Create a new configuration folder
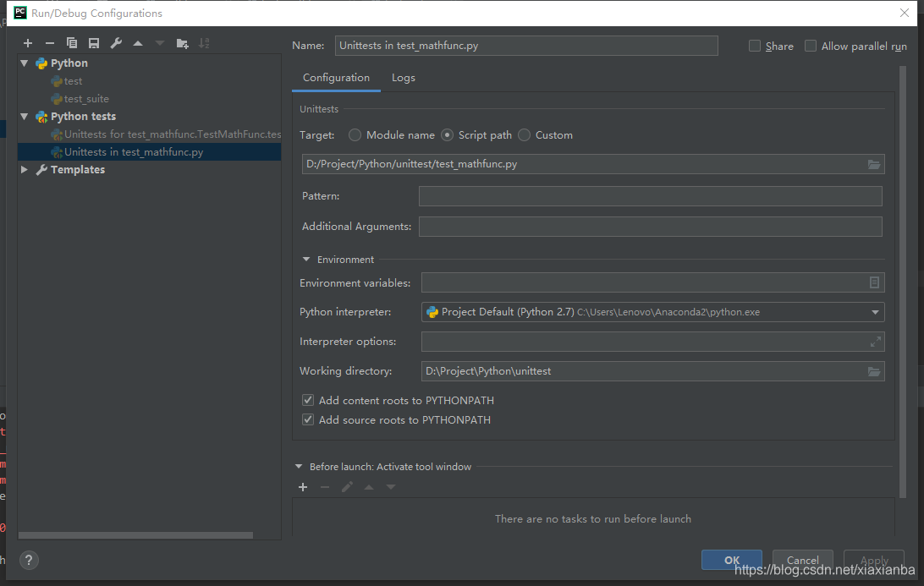 click(x=182, y=43)
